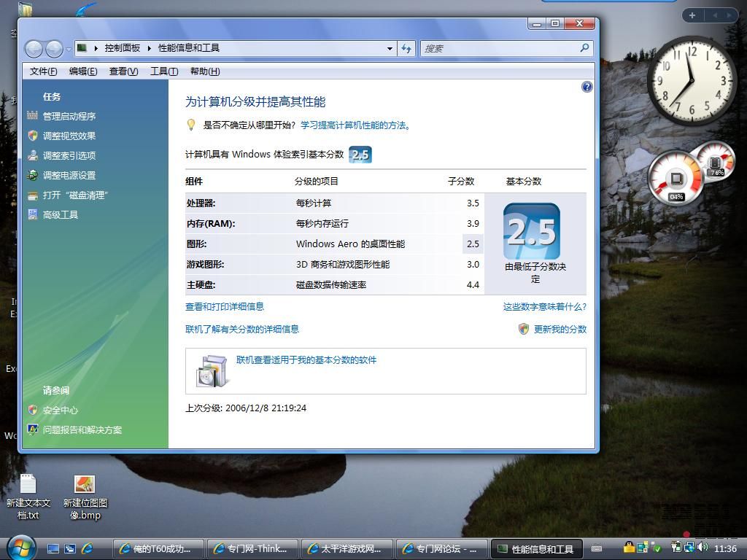Click 更新我的分数 link

coord(560,330)
